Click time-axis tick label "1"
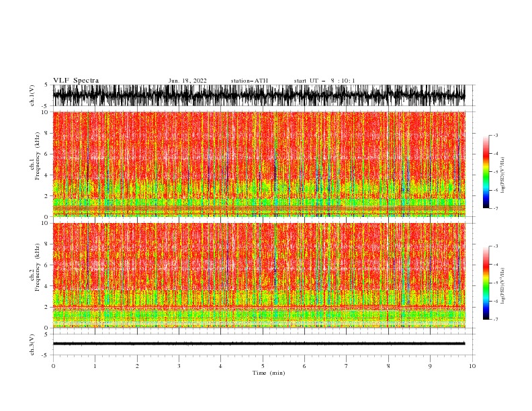The image size is (532, 411). 95,366
